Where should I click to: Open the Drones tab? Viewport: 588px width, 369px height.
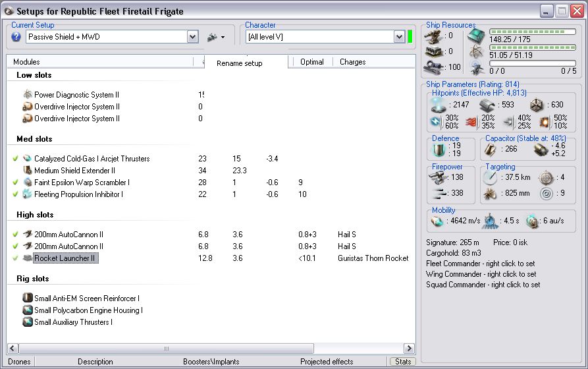pyautogui.click(x=19, y=362)
